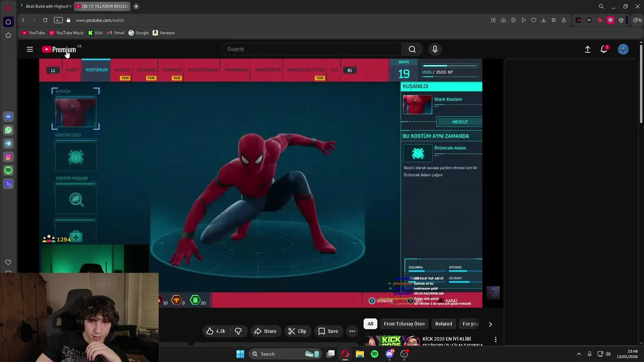The width and height of the screenshot is (644, 362).
Task: Open Telegram in the Opera sidebar
Action: pyautogui.click(x=8, y=144)
